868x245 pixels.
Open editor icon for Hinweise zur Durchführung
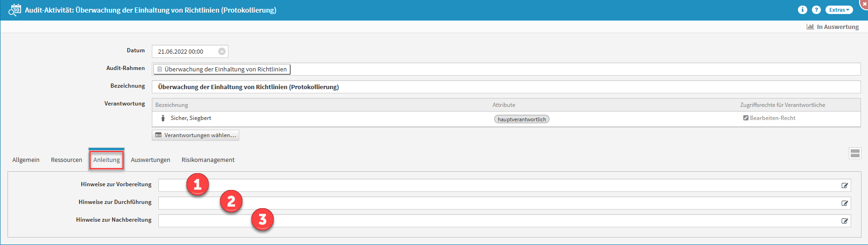pyautogui.click(x=845, y=203)
